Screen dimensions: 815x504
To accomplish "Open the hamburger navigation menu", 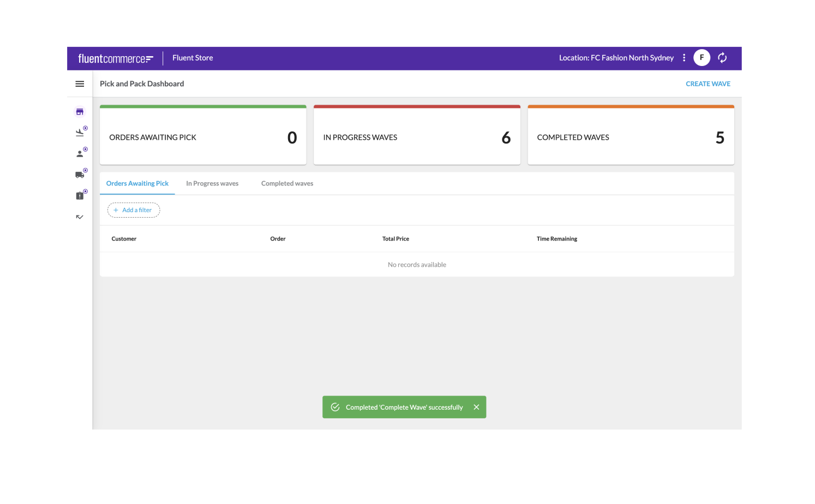I will pyautogui.click(x=80, y=84).
